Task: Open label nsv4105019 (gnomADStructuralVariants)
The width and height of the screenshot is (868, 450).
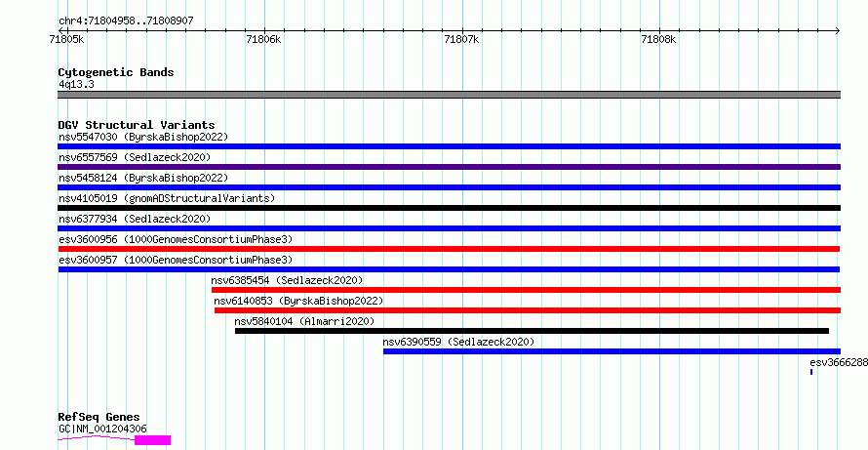Action: 167,198
